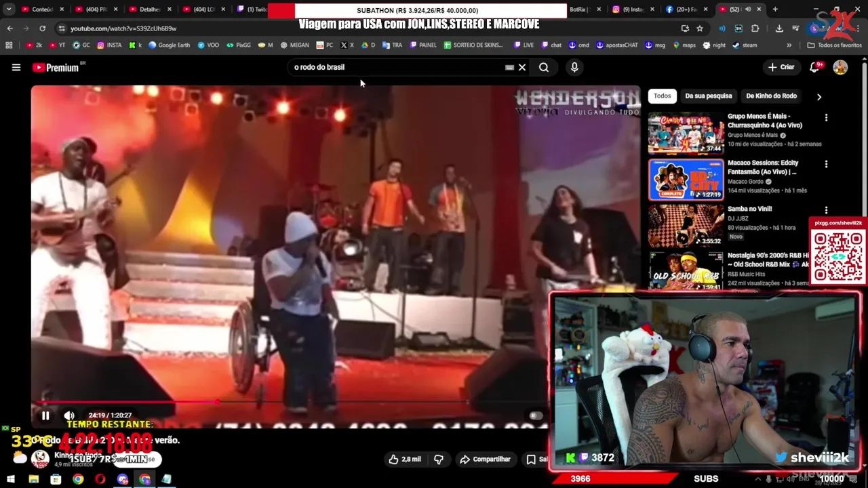This screenshot has width=868, height=488.
Task: Open the steam bookmark
Action: (745, 45)
